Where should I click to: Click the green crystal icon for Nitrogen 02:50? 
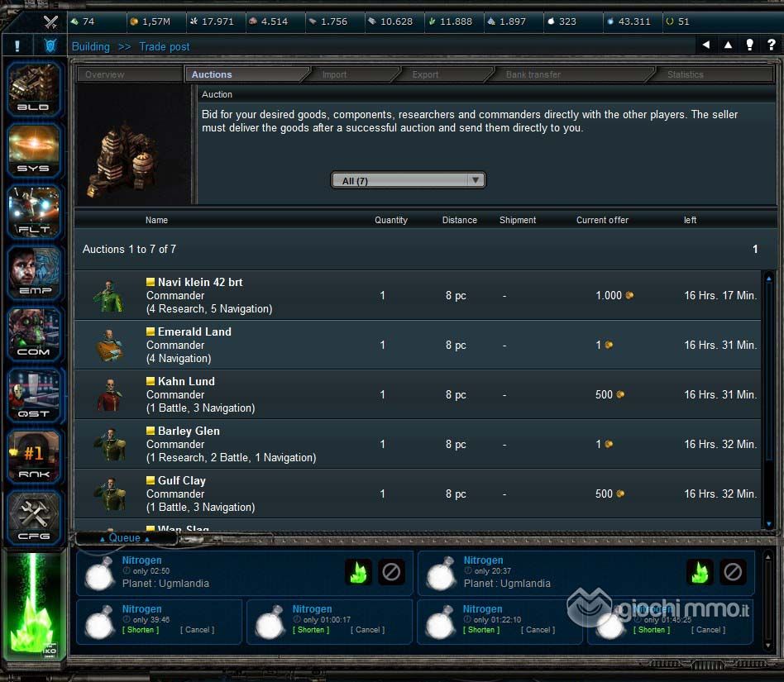click(x=358, y=571)
